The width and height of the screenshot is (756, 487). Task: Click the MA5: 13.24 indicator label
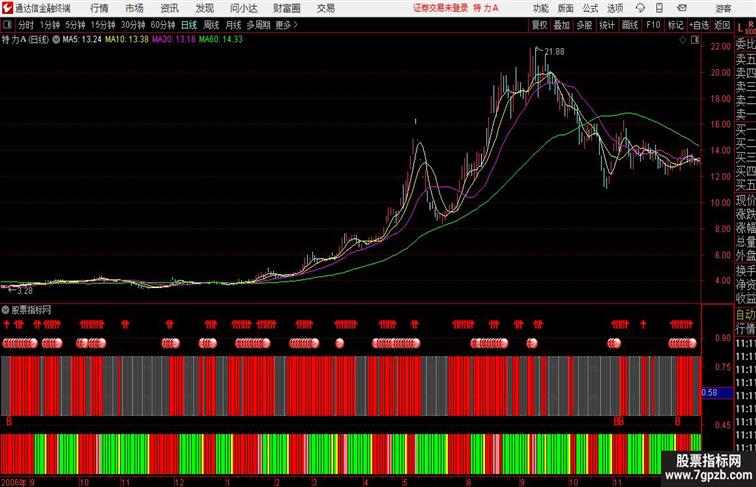pyautogui.click(x=82, y=40)
